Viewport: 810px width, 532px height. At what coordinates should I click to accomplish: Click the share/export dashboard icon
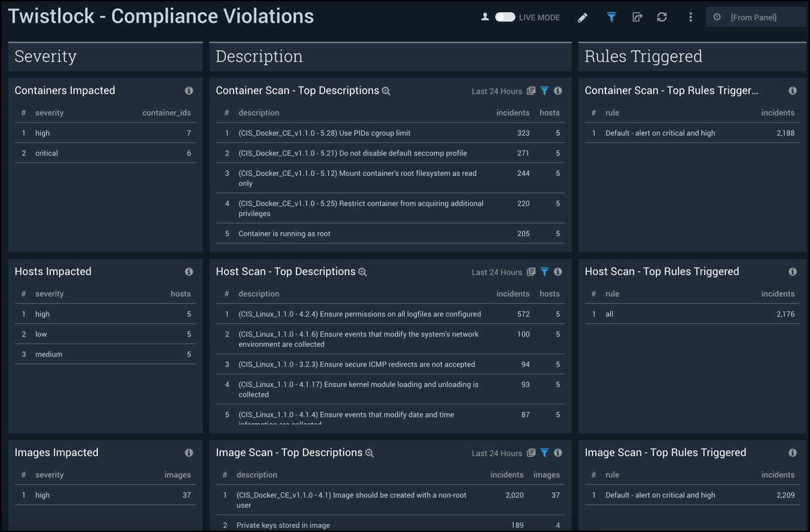pos(637,17)
